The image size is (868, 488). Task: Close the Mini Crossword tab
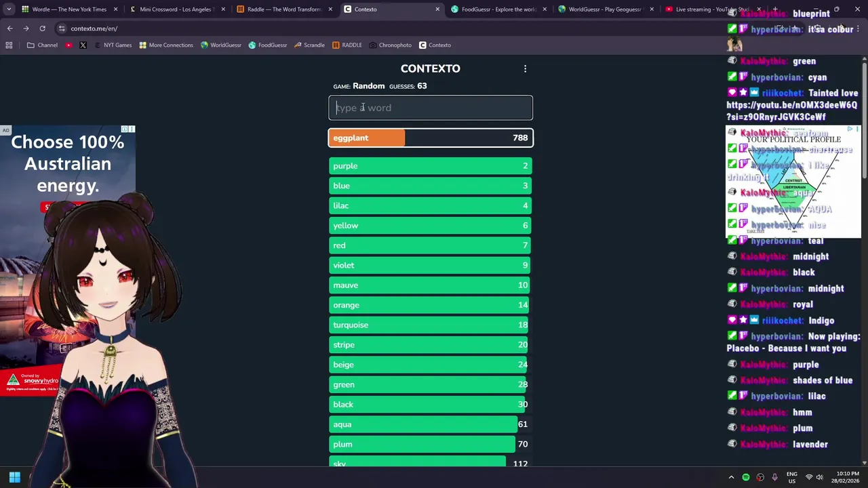pos(222,9)
